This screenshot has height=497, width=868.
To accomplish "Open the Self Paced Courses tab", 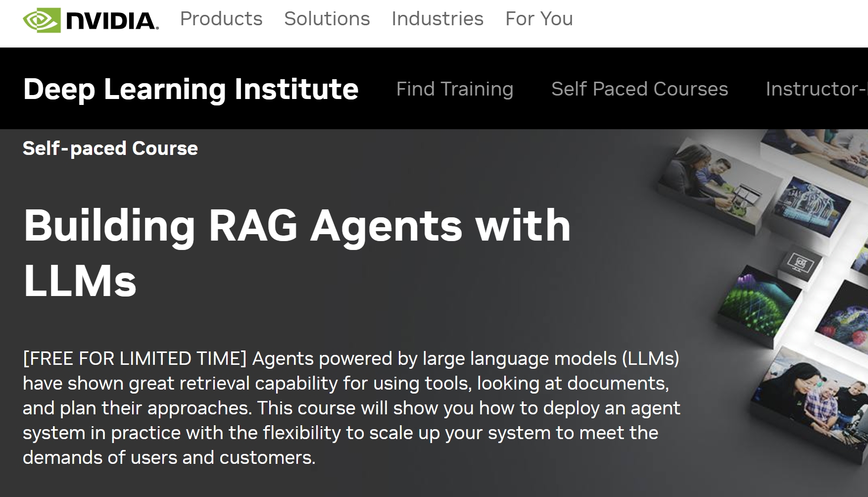I will point(639,89).
